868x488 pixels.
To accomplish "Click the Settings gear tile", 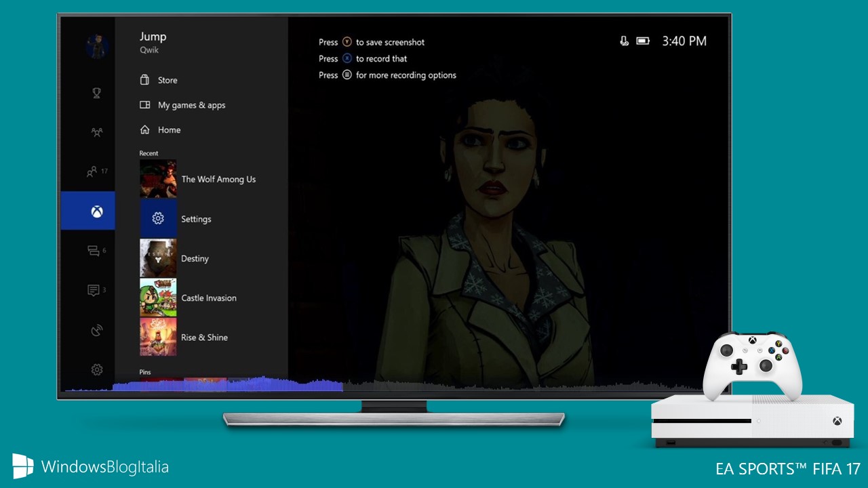I will 158,218.
